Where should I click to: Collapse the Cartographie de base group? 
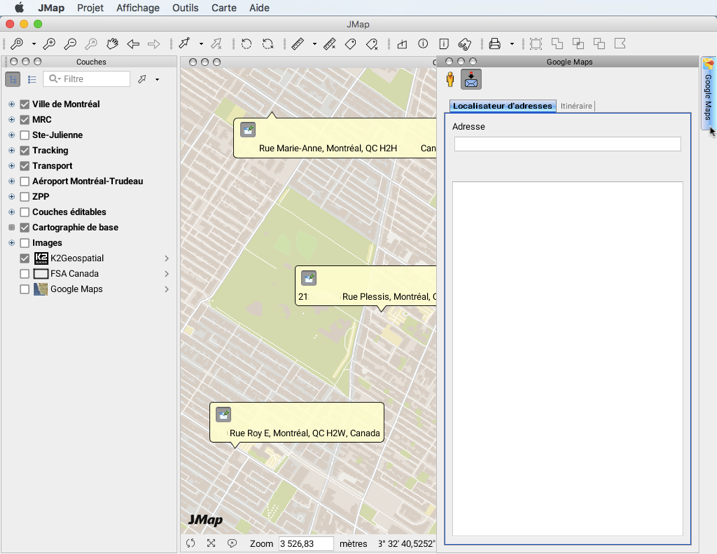click(x=12, y=228)
